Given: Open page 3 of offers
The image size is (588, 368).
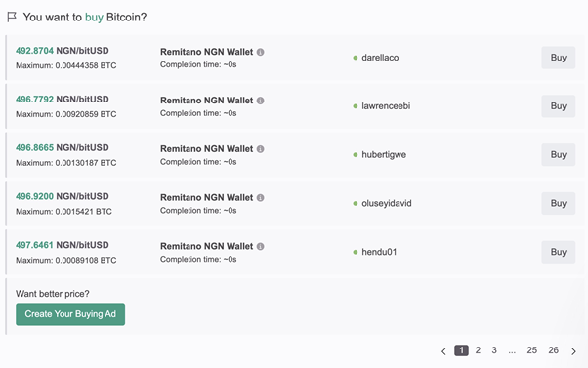Looking at the screenshot, I should (x=494, y=350).
